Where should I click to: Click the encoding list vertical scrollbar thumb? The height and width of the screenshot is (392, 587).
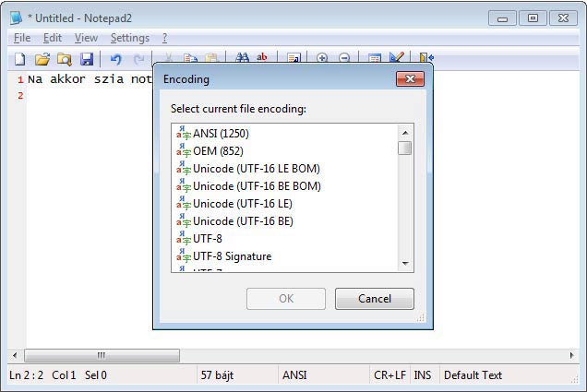tap(404, 148)
